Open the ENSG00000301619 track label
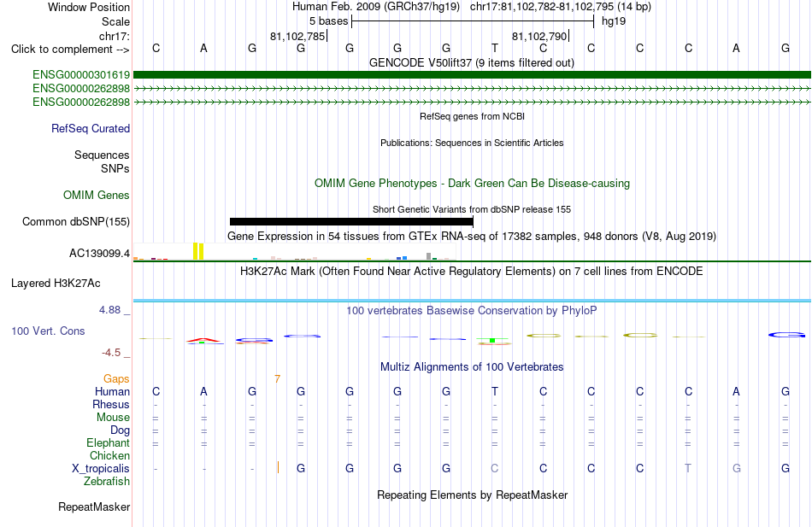812x527 pixels. tap(81, 75)
